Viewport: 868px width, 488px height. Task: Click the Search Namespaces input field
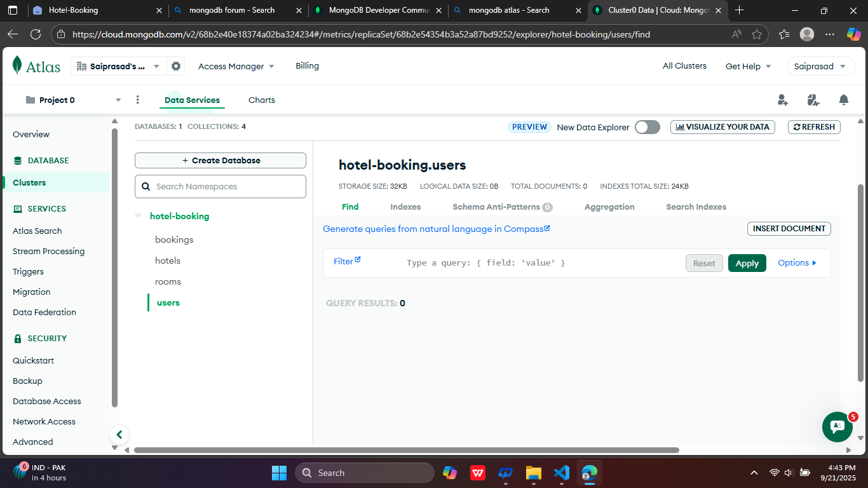click(220, 187)
